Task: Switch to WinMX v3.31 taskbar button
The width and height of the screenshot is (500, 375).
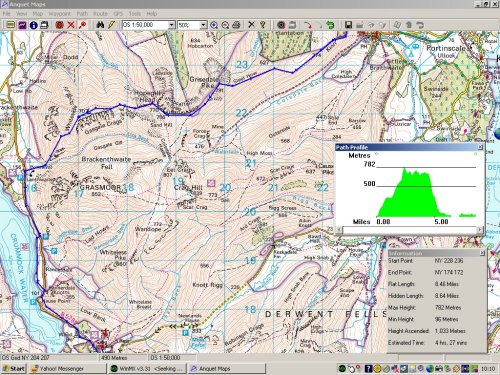Action: pos(147,369)
